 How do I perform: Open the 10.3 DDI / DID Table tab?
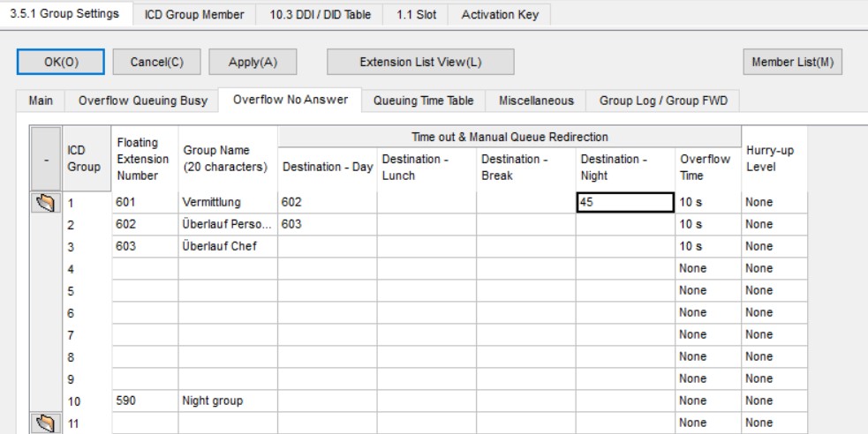[320, 15]
